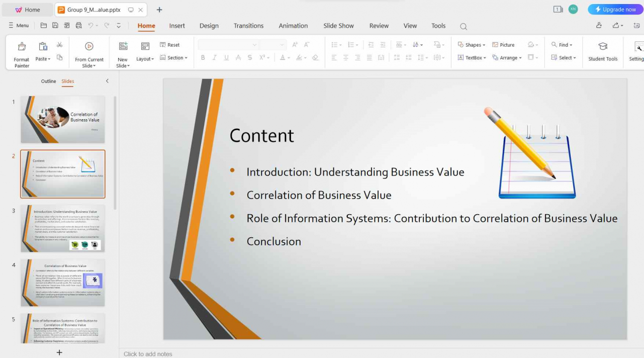Screen dimensions: 644x358
Task: Toggle underline formatting
Action: point(226,57)
